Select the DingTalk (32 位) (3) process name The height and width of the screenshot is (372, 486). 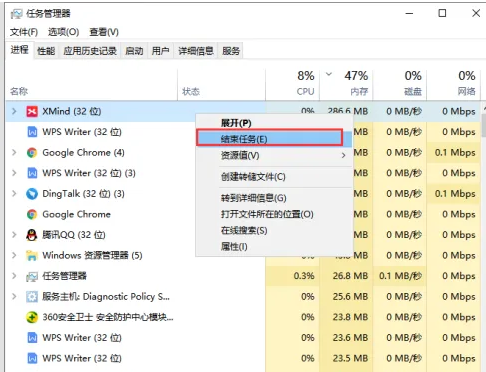click(83, 194)
